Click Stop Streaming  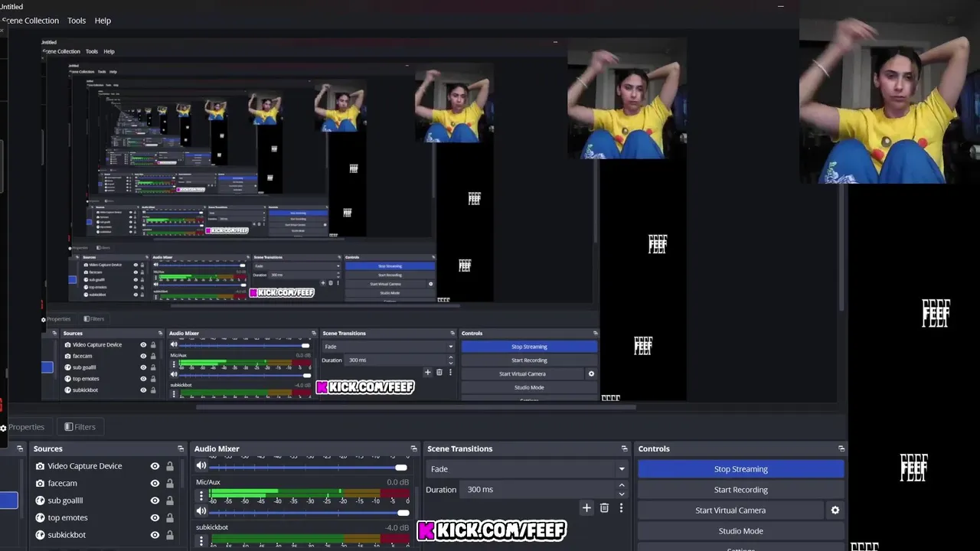coord(740,469)
